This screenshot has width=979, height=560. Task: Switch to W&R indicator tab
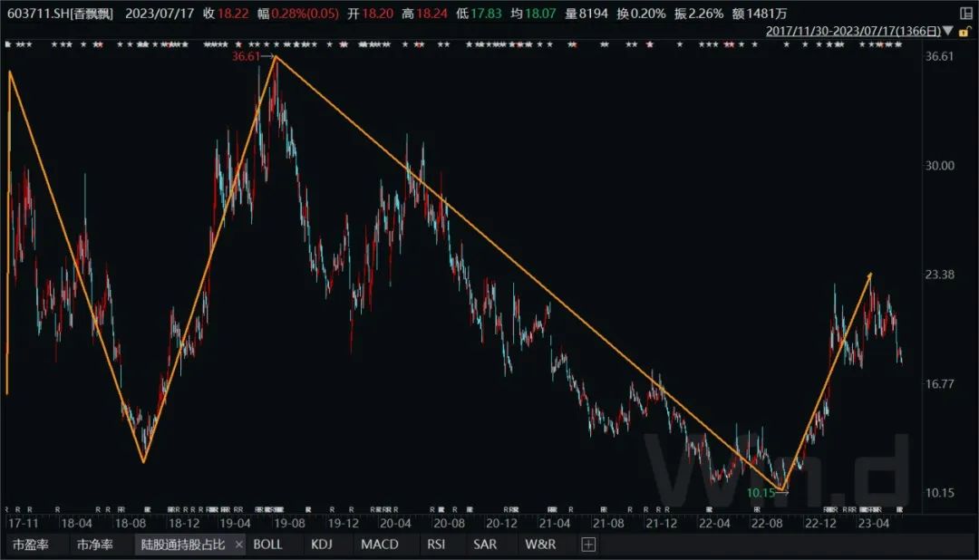point(539,545)
